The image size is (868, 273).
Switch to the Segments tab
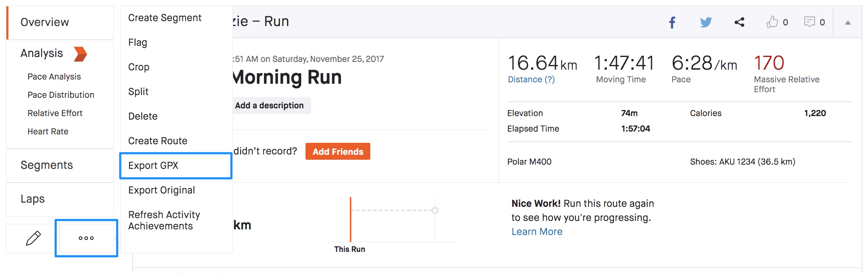coord(47,165)
